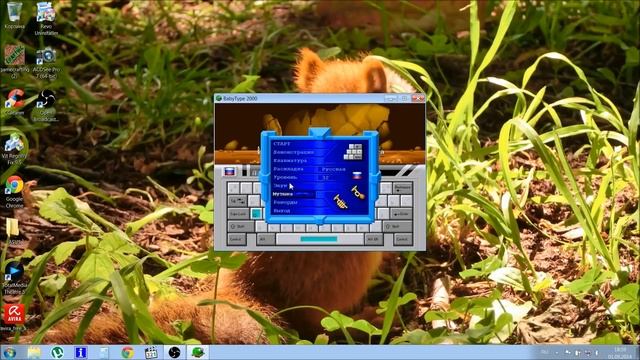Click the on-screen Caps Lock key

238,213
